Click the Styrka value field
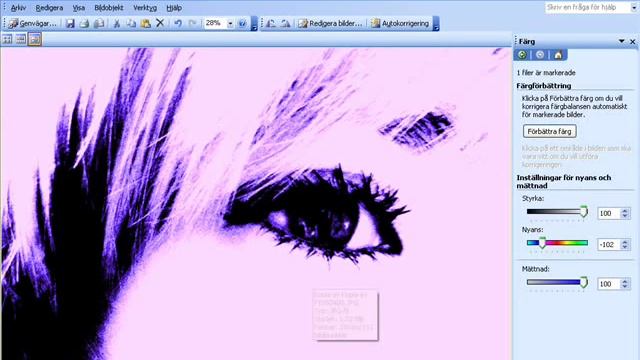This screenshot has height=360, width=640. [x=609, y=213]
